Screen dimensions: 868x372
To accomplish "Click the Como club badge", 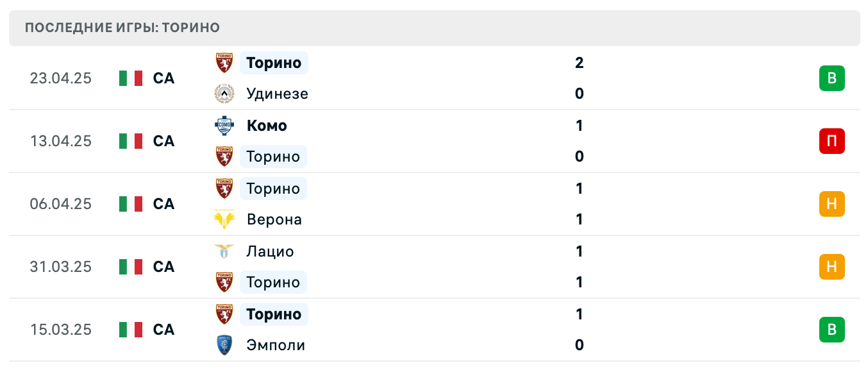I will (x=224, y=125).
